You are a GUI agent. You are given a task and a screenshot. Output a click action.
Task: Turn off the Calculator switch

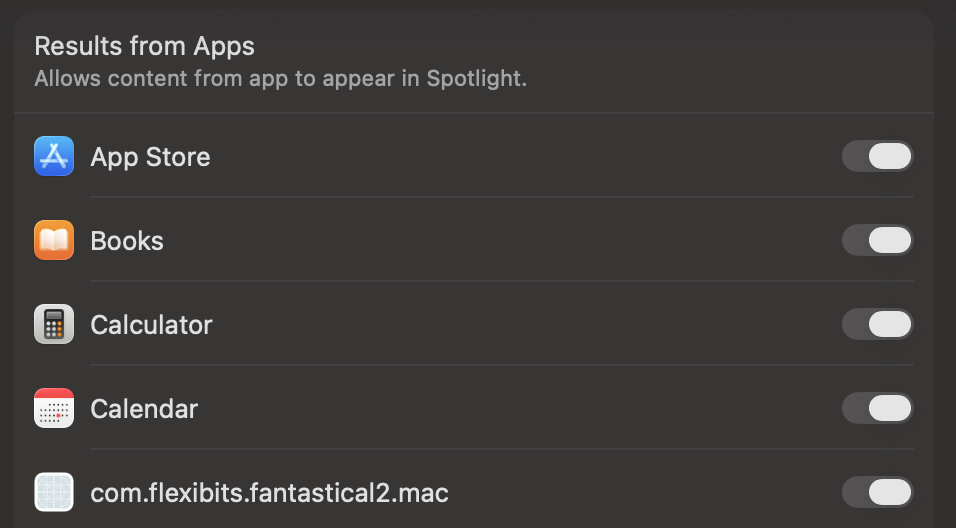pos(877,325)
